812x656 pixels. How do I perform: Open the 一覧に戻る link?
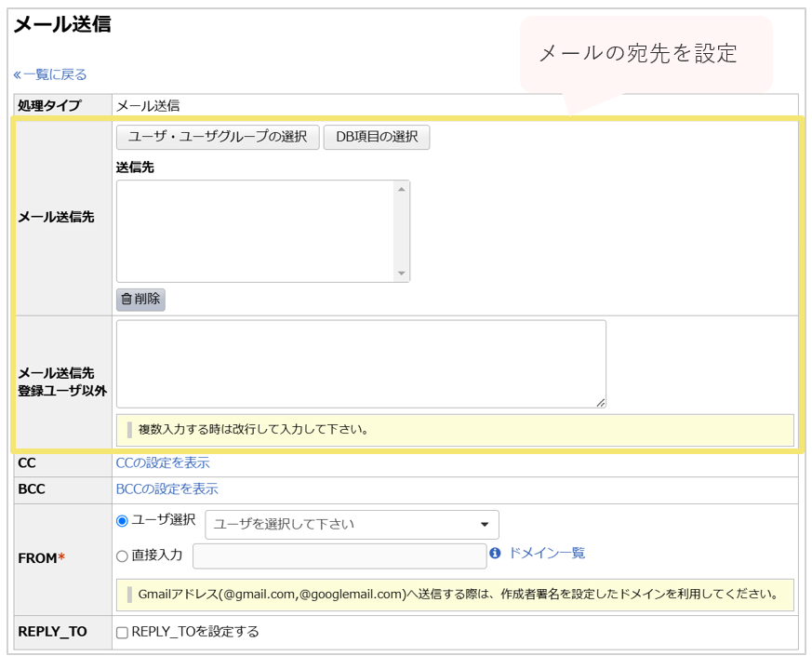[51, 74]
